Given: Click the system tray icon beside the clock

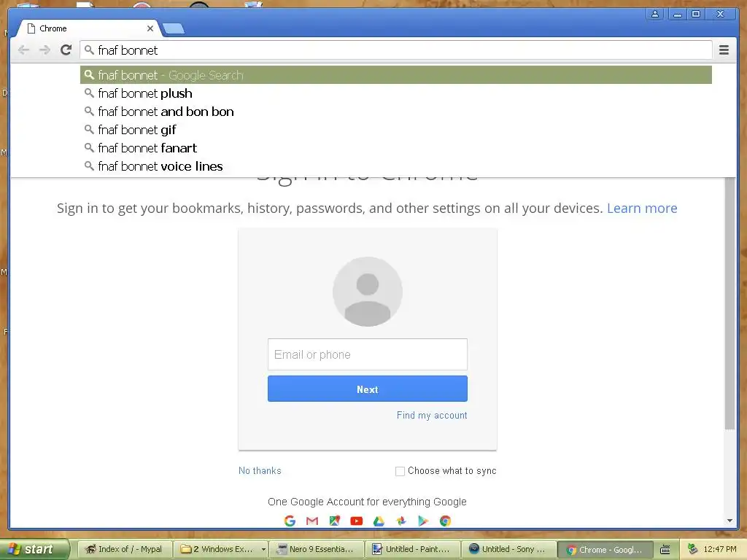Looking at the screenshot, I should pyautogui.click(x=693, y=549).
